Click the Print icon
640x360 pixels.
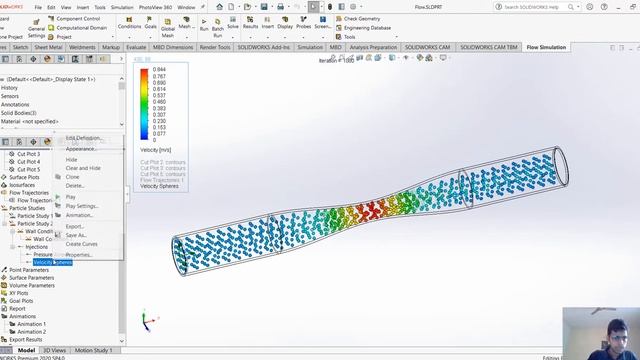[x=280, y=7]
